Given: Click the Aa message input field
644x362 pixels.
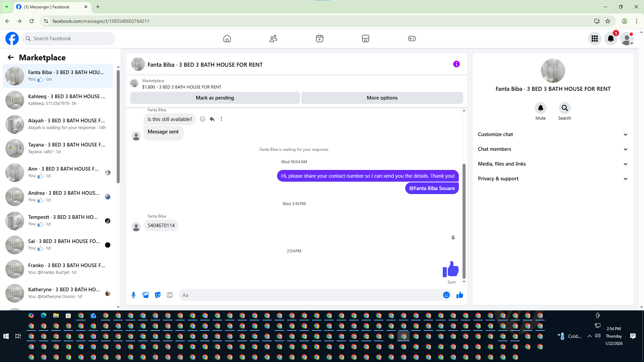Looking at the screenshot, I should click(x=310, y=295).
